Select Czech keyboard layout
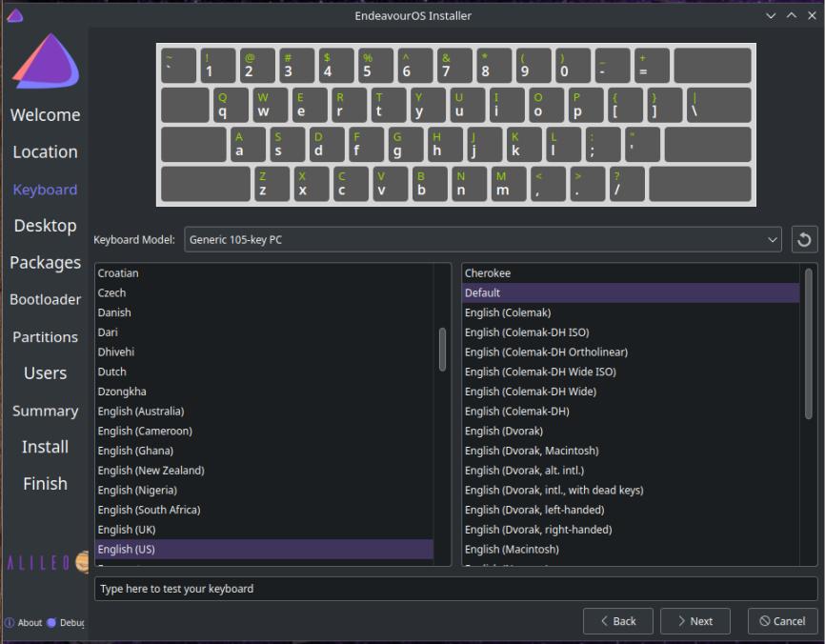This screenshot has height=644, width=825. [264, 293]
